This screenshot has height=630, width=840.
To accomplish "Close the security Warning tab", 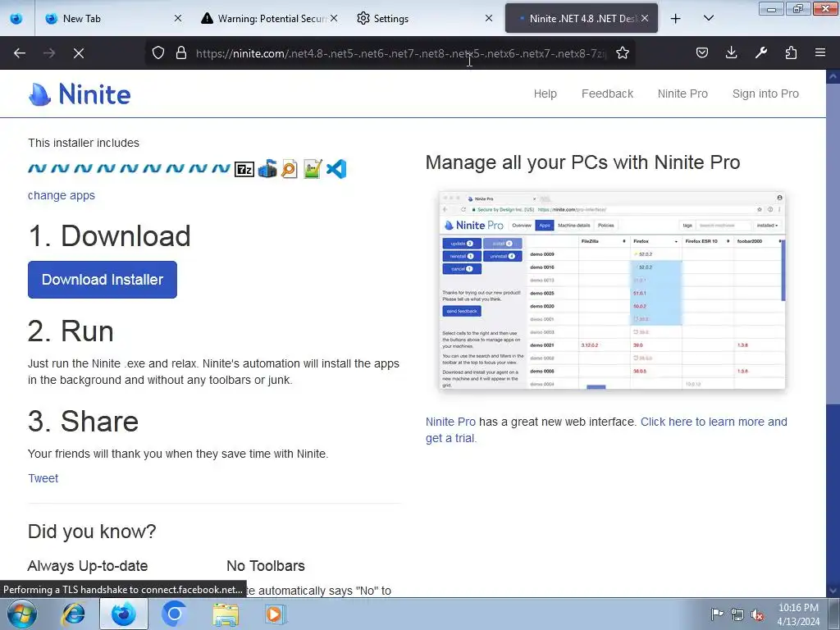I will coord(334,18).
